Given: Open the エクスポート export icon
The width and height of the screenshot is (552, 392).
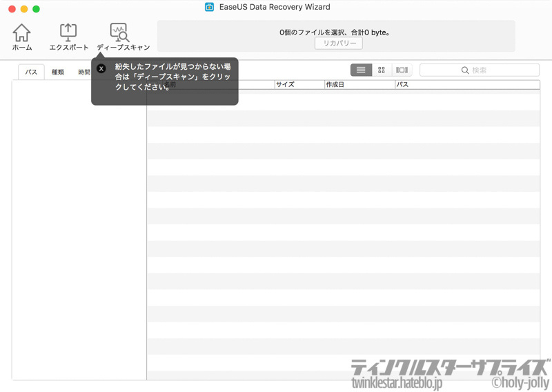Looking at the screenshot, I should tap(68, 37).
